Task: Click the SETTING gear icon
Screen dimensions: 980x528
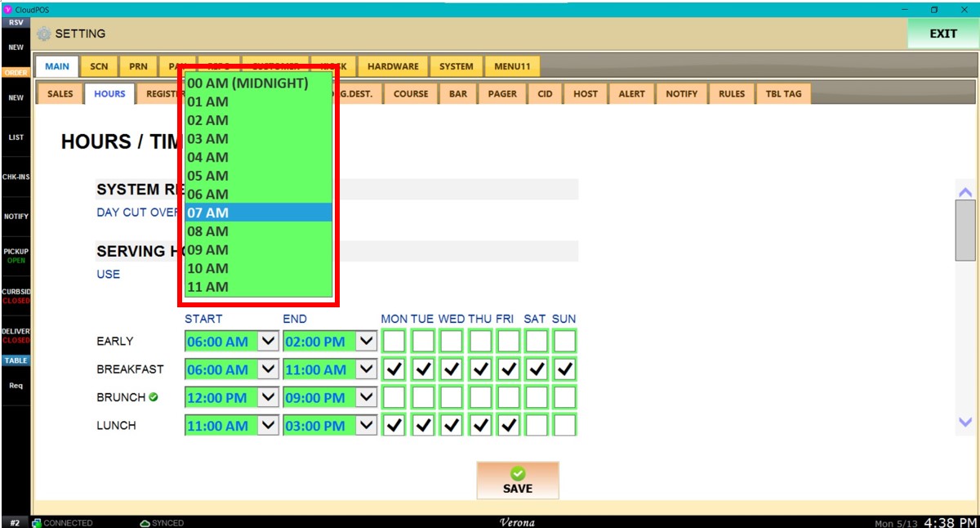Action: tap(44, 34)
